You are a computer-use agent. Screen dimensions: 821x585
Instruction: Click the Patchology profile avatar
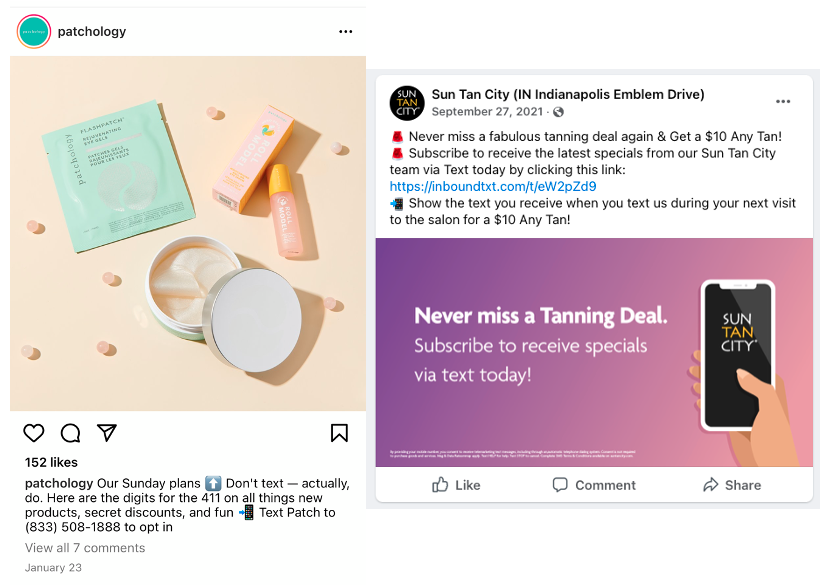point(34,31)
